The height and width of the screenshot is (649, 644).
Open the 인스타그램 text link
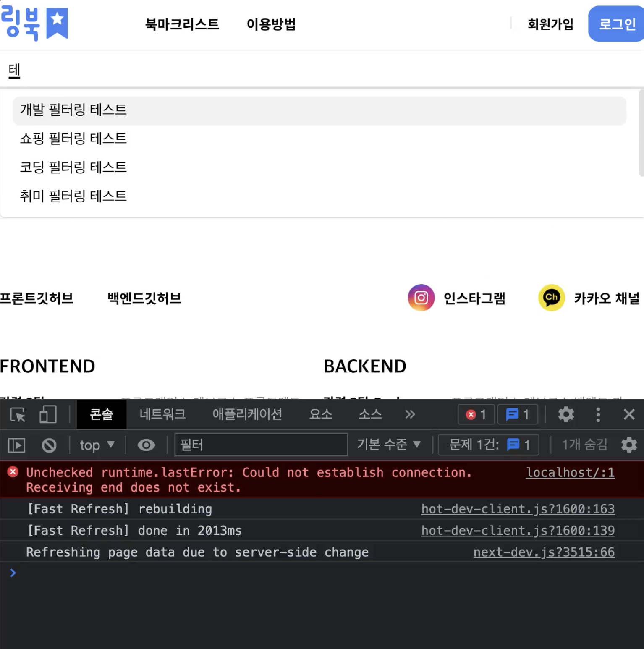point(474,298)
